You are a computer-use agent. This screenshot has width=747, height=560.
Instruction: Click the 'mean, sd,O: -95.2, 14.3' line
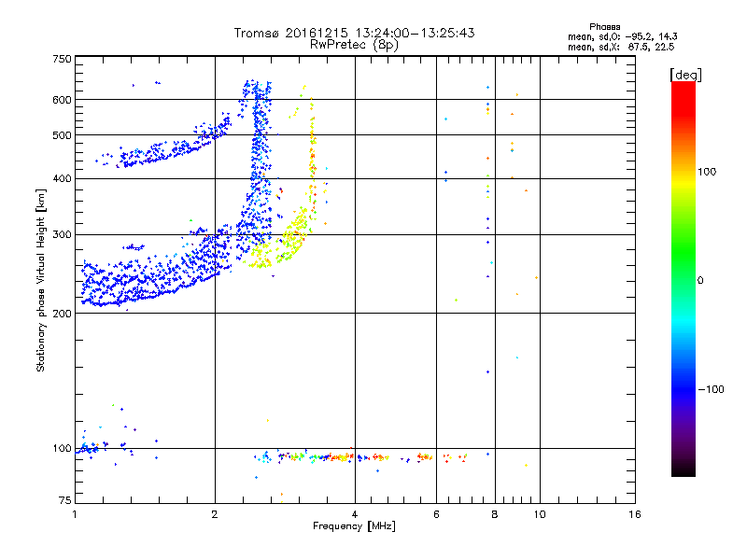tap(622, 36)
